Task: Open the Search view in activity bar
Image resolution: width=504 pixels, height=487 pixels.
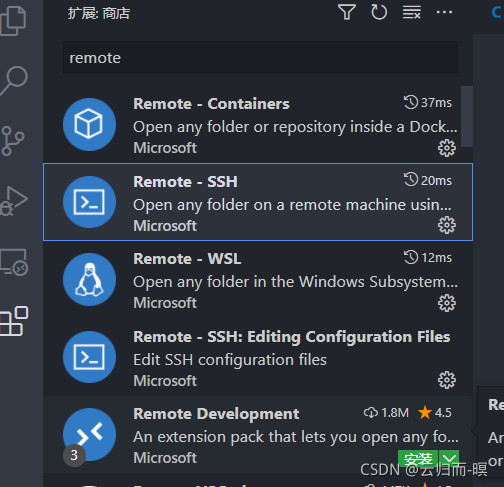Action: tap(14, 81)
